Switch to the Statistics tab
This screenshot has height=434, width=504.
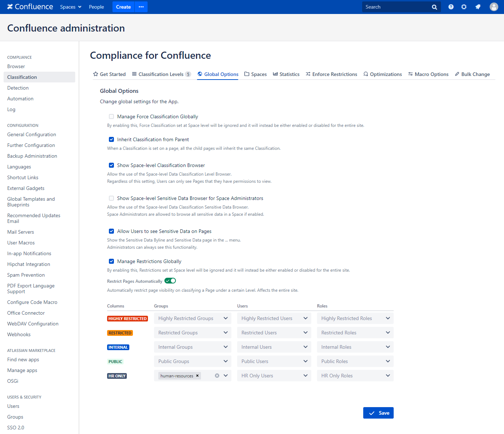tap(286, 74)
